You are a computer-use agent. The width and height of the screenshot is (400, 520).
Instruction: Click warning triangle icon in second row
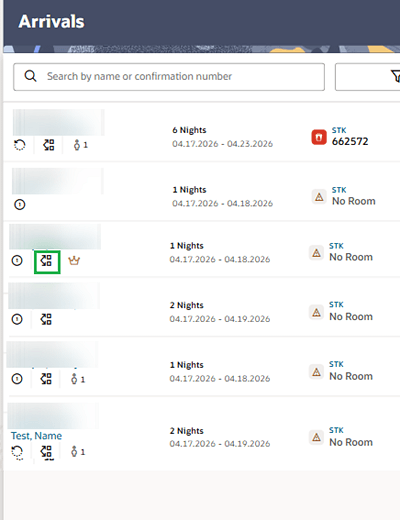point(319,197)
